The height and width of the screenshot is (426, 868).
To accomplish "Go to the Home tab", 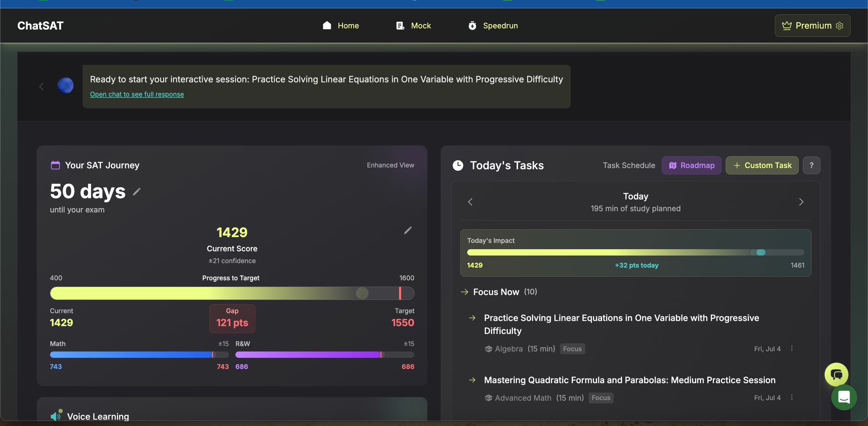I will pos(341,26).
